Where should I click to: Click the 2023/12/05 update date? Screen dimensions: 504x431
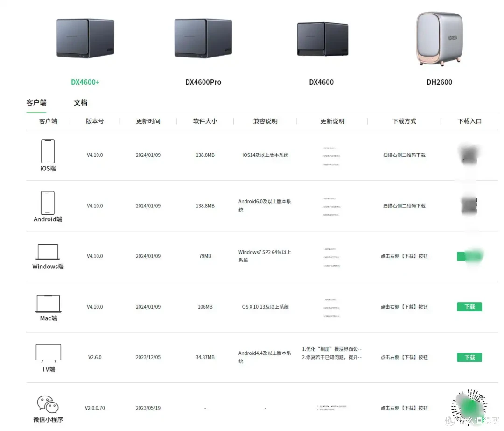(x=148, y=357)
